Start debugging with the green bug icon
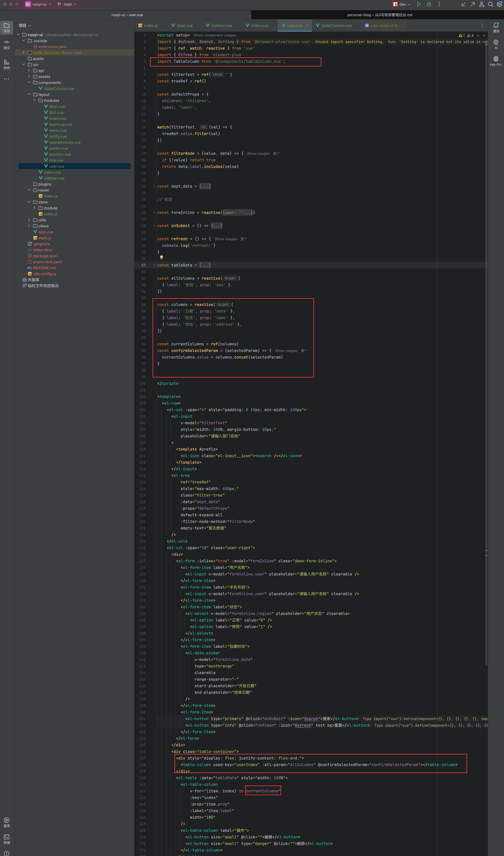 [429, 4]
